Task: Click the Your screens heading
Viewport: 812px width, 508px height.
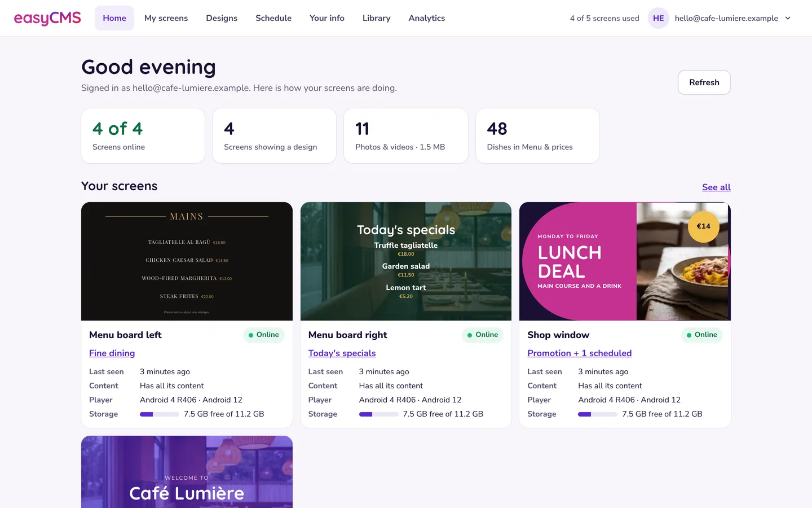Action: pyautogui.click(x=120, y=186)
